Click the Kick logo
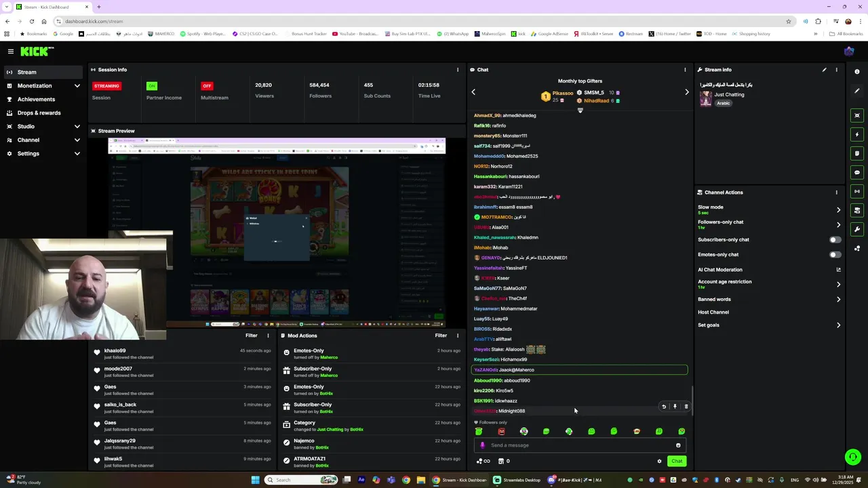The image size is (868, 488). click(x=37, y=52)
